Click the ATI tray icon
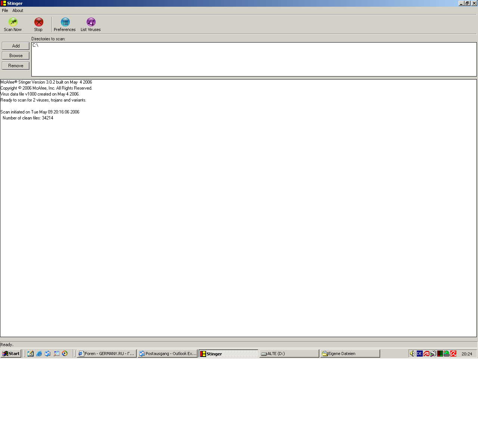 [x=426, y=354]
